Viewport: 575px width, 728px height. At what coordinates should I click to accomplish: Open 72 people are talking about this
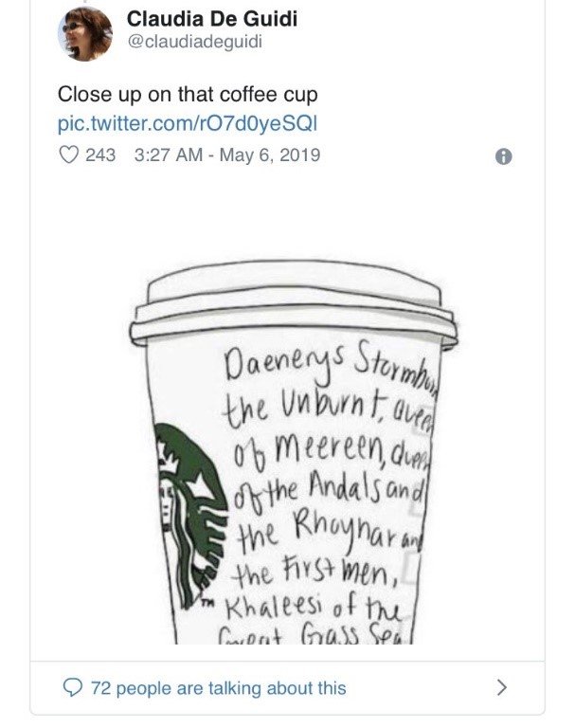click(x=219, y=687)
